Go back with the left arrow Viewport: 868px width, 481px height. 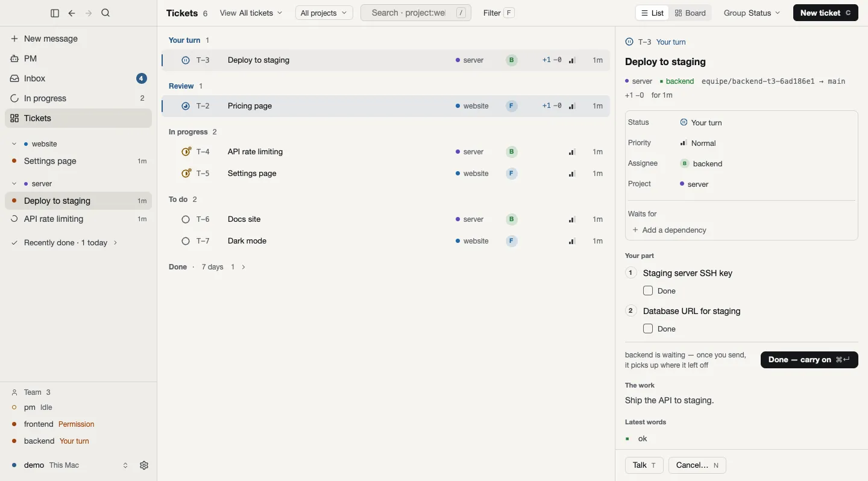click(x=72, y=13)
